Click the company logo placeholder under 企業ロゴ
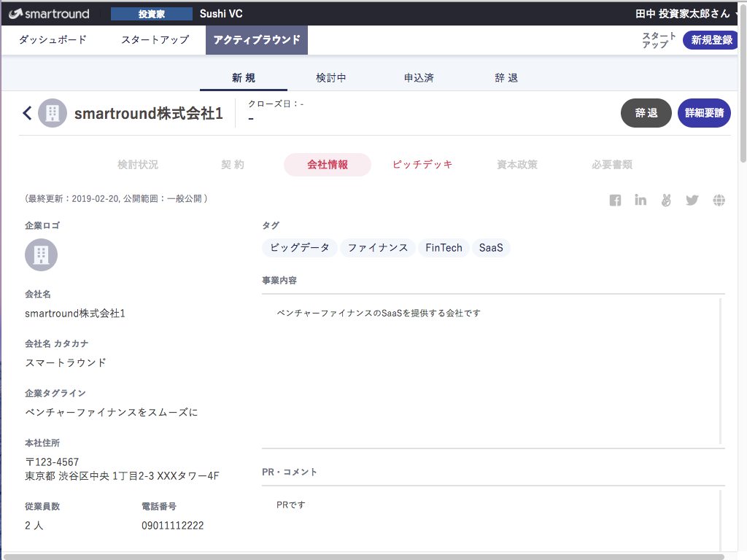Image resolution: width=747 pixels, height=560 pixels. pyautogui.click(x=41, y=254)
